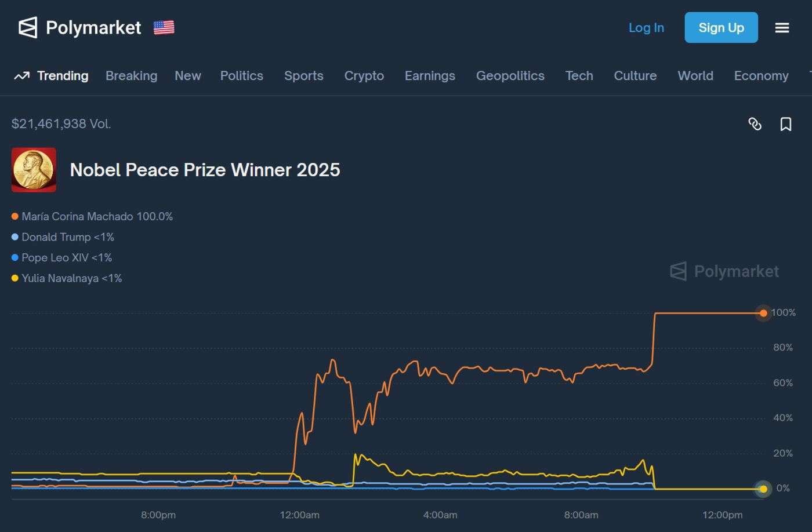Switch to the Politics tab
Screen dimensions: 812x532
(x=241, y=76)
